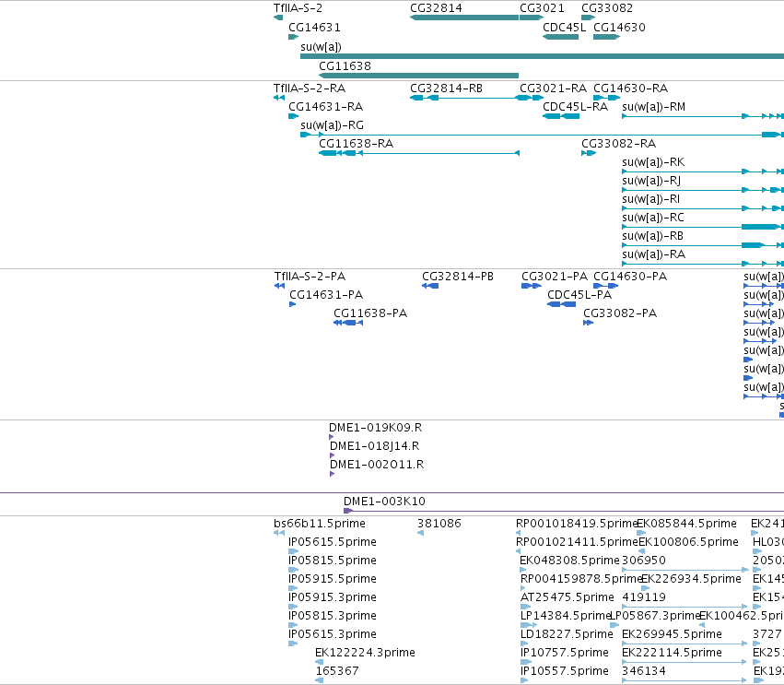Open the CG11638-RA transcript label

tap(357, 144)
